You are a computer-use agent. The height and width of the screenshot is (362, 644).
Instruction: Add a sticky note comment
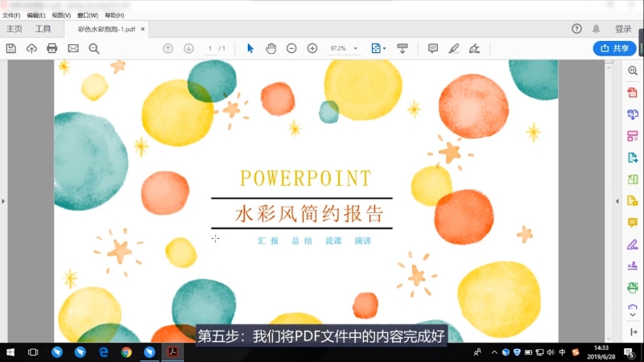[433, 48]
